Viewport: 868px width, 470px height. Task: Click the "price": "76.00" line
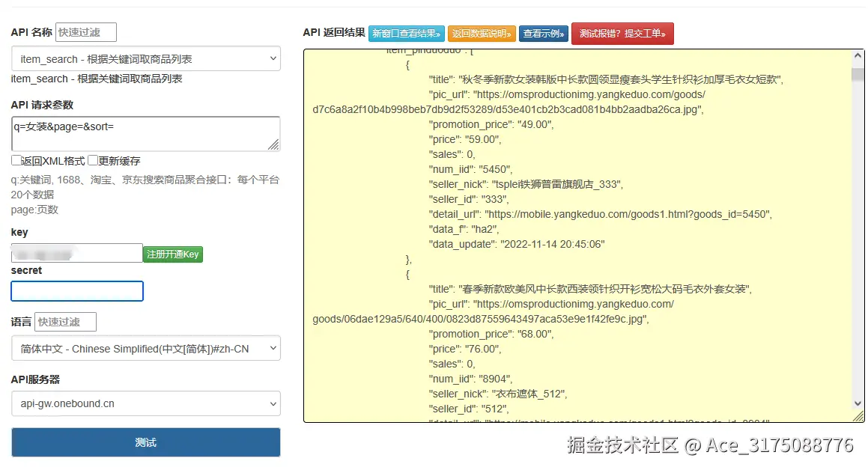465,349
